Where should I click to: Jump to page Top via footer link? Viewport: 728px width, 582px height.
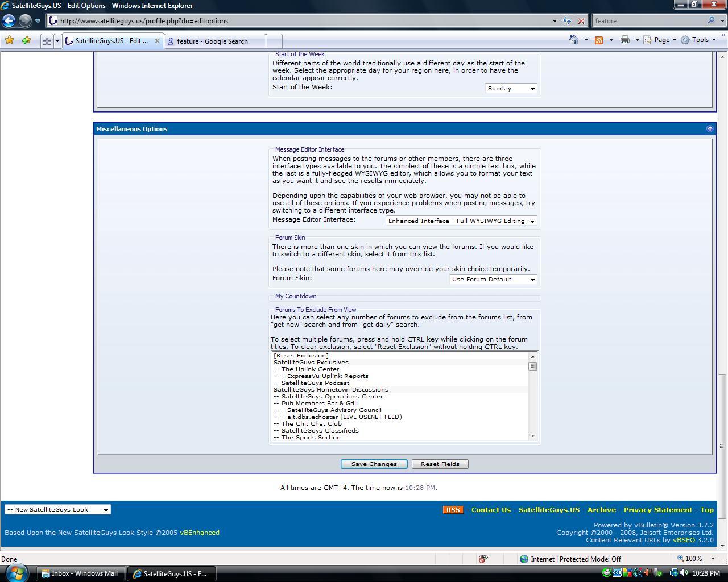coord(707,510)
